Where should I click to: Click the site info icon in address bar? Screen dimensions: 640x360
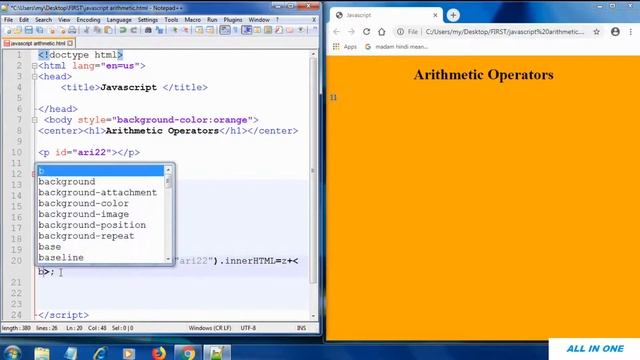[x=400, y=31]
